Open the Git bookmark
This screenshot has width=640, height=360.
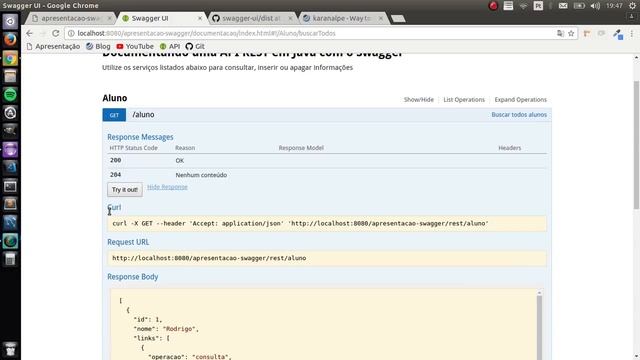point(195,47)
